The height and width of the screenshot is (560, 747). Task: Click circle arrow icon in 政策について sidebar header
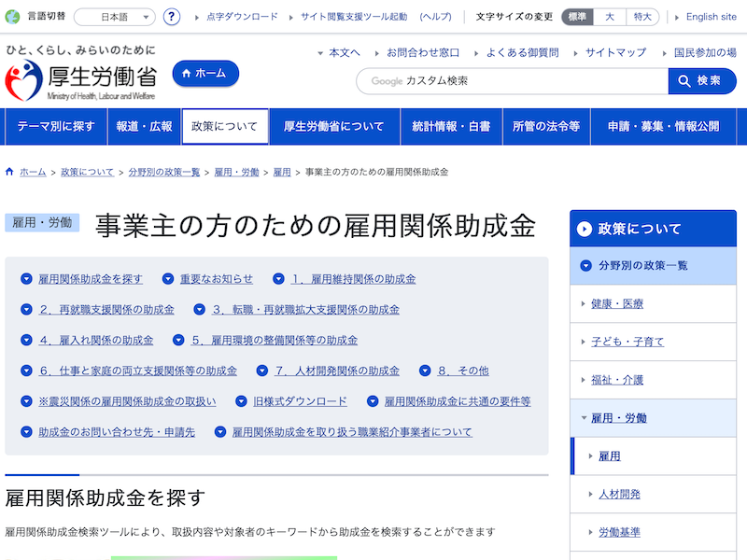pyautogui.click(x=585, y=229)
